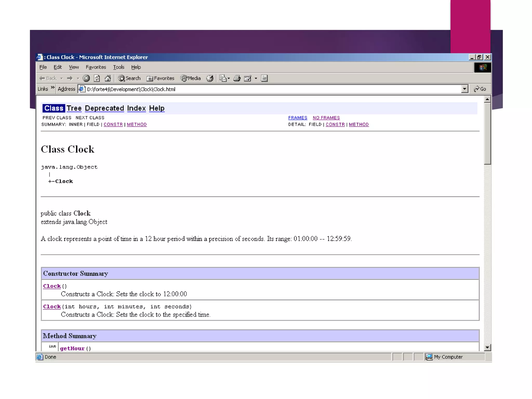The height and width of the screenshot is (399, 532).
Task: Open the Tree navigation link
Action: pyautogui.click(x=74, y=108)
